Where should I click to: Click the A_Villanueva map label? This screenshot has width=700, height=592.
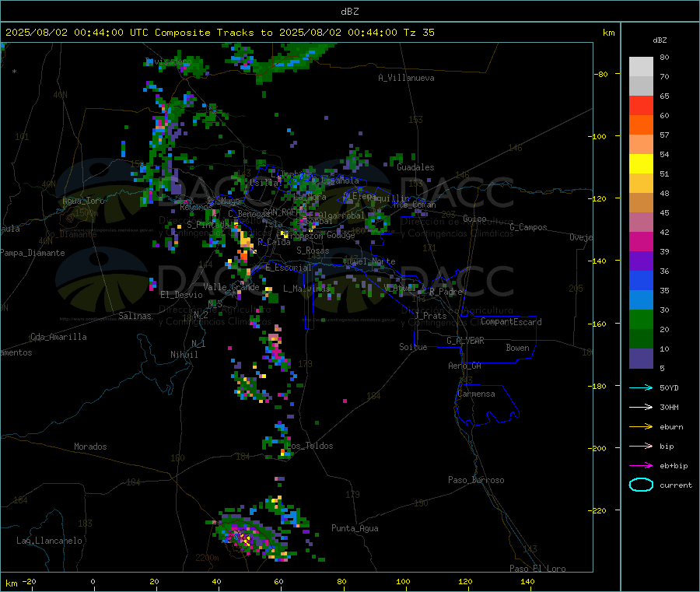406,78
